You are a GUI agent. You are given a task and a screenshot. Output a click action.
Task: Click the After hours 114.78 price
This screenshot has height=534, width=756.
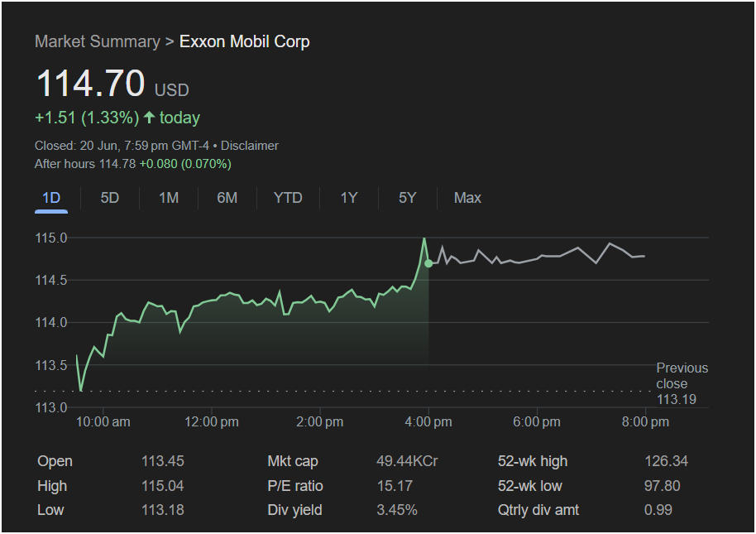pos(85,164)
